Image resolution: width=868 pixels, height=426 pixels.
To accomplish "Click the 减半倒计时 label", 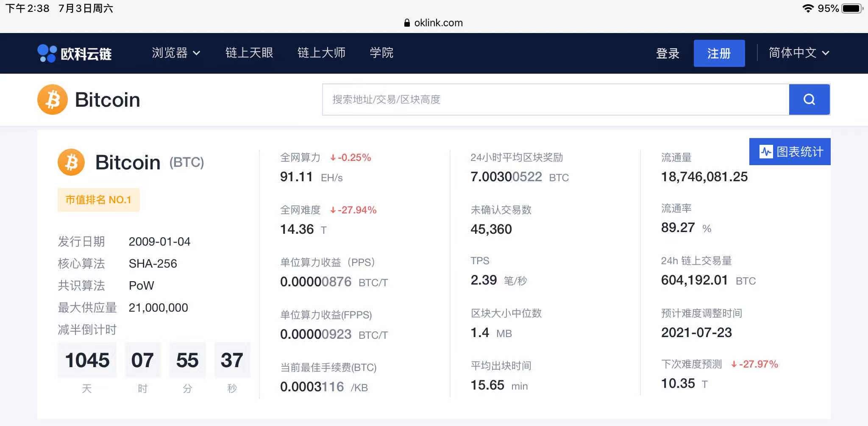I will coord(87,329).
